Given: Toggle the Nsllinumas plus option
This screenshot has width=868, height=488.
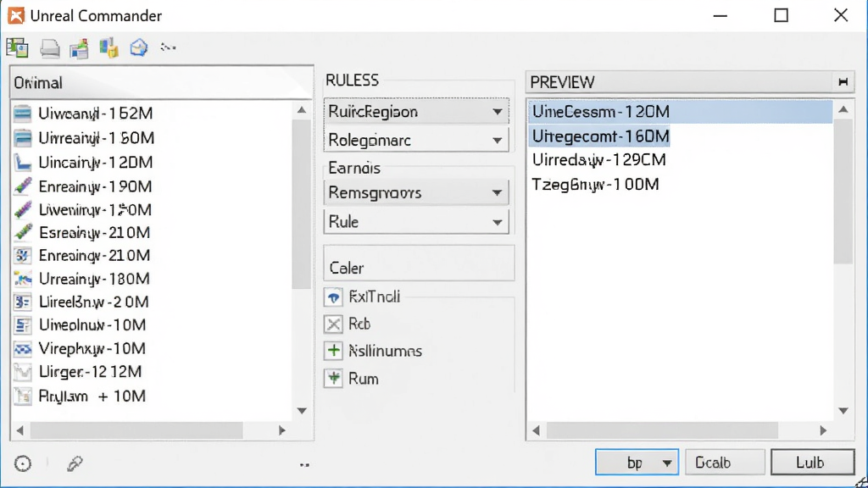Looking at the screenshot, I should pyautogui.click(x=333, y=351).
